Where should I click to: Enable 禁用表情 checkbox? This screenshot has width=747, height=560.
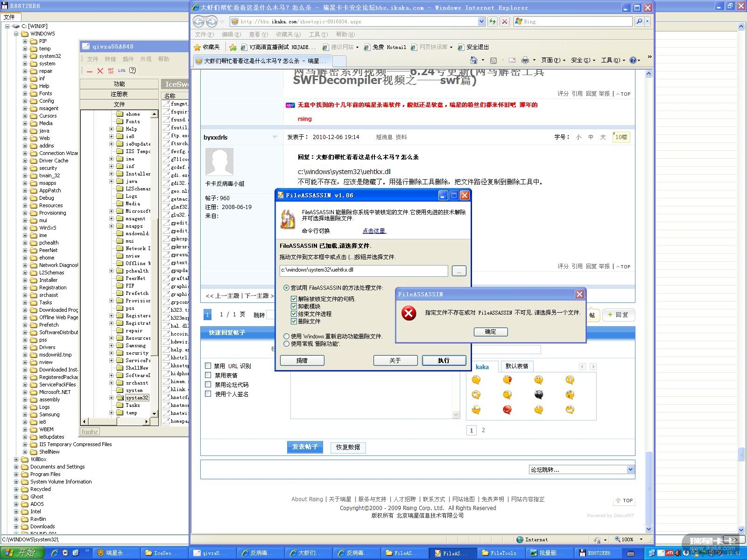click(208, 375)
